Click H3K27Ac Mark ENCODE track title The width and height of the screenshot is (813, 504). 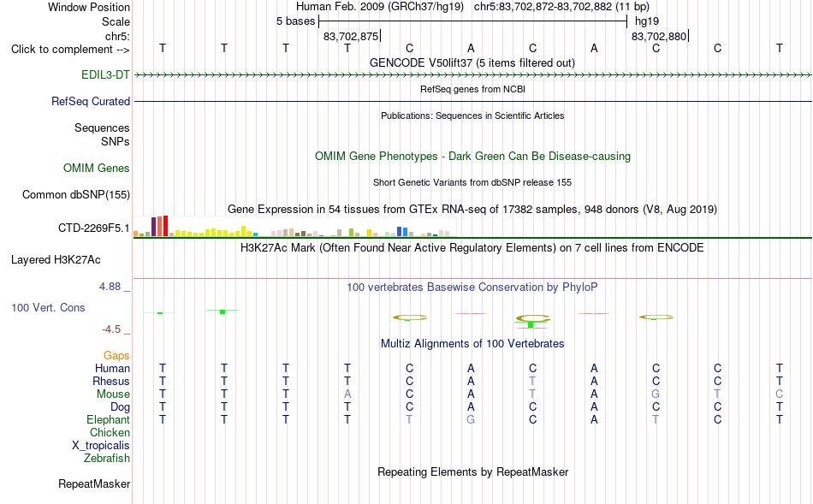pos(472,247)
